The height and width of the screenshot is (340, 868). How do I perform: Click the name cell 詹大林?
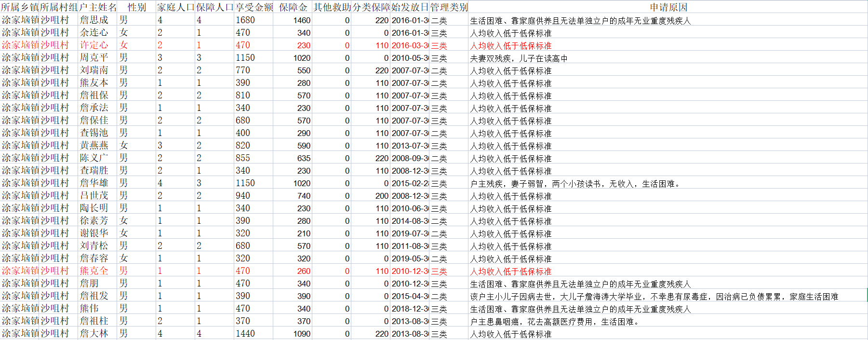tap(94, 334)
